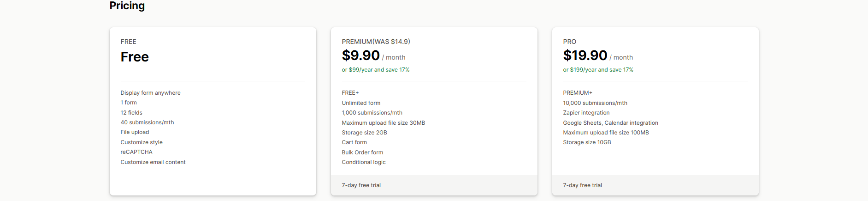Click the $9.90 per month Premium price
This screenshot has width=868, height=201.
pyautogui.click(x=360, y=55)
